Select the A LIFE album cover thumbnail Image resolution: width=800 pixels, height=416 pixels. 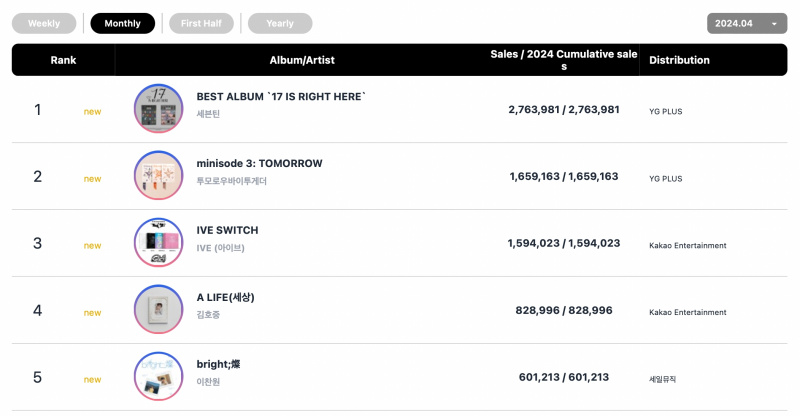(x=158, y=309)
